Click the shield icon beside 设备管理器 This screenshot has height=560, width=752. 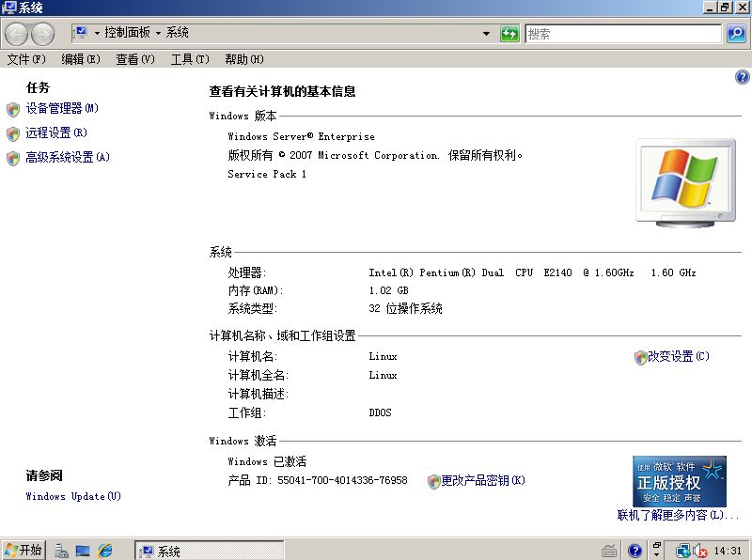tap(13, 110)
